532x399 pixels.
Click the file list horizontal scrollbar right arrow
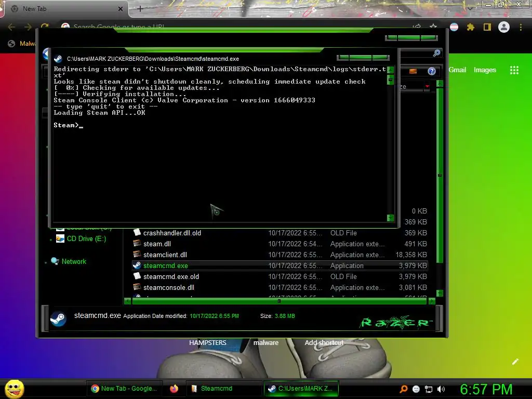[x=432, y=301]
